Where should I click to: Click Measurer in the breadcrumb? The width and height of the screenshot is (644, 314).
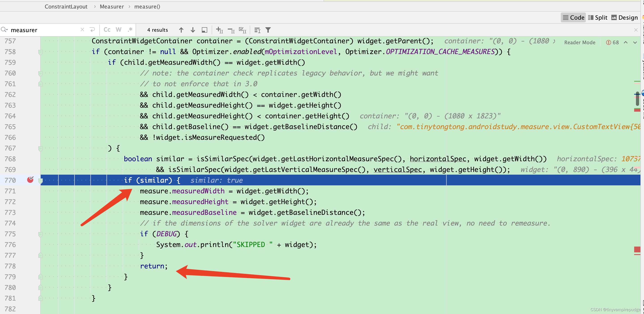pyautogui.click(x=111, y=6)
